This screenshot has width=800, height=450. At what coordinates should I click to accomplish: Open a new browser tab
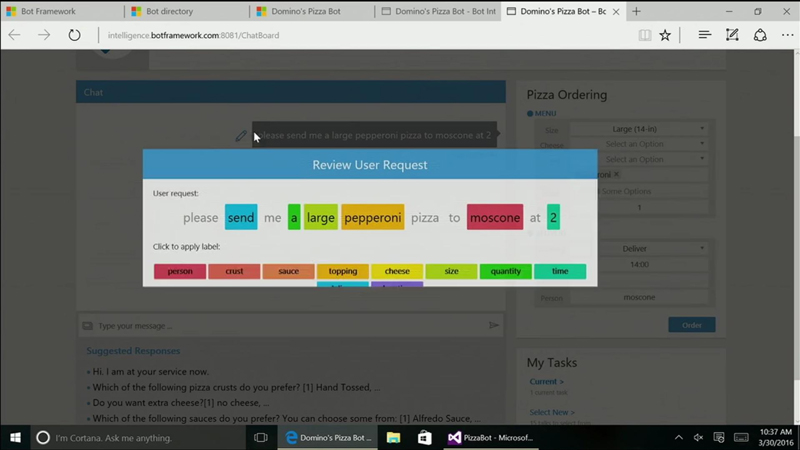(x=636, y=11)
